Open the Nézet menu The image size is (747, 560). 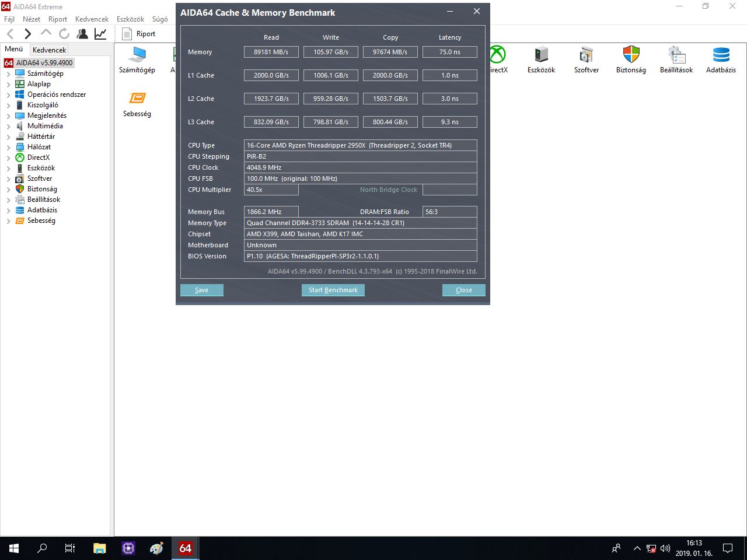point(32,19)
